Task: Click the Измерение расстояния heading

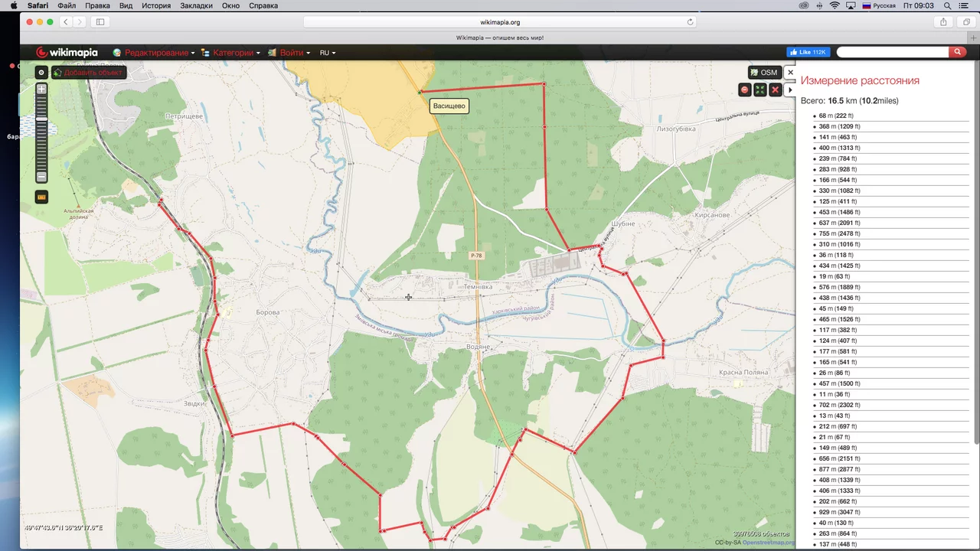Action: (860, 80)
